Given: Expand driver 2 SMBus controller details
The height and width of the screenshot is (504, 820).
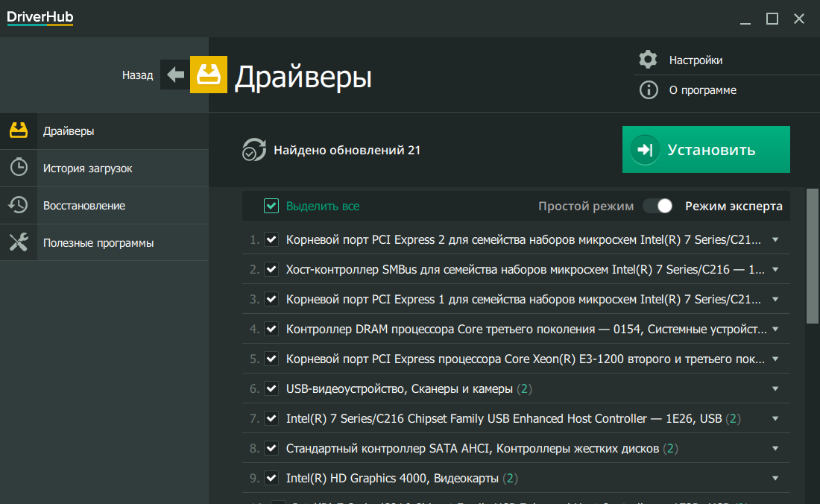Looking at the screenshot, I should coord(775,270).
